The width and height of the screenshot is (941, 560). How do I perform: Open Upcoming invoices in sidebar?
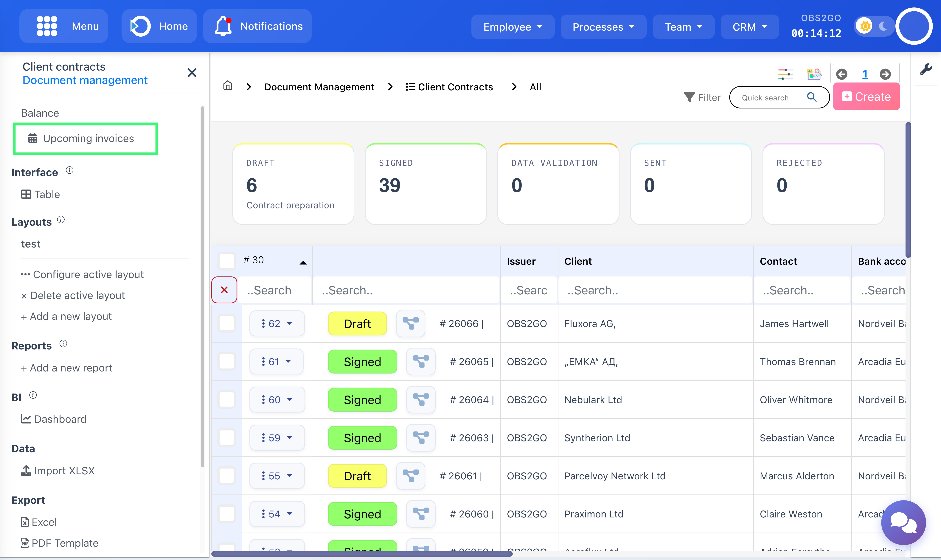coord(85,139)
